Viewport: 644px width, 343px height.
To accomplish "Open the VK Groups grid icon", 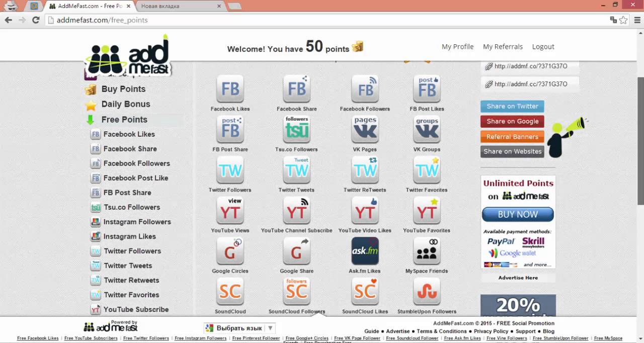I will [427, 130].
